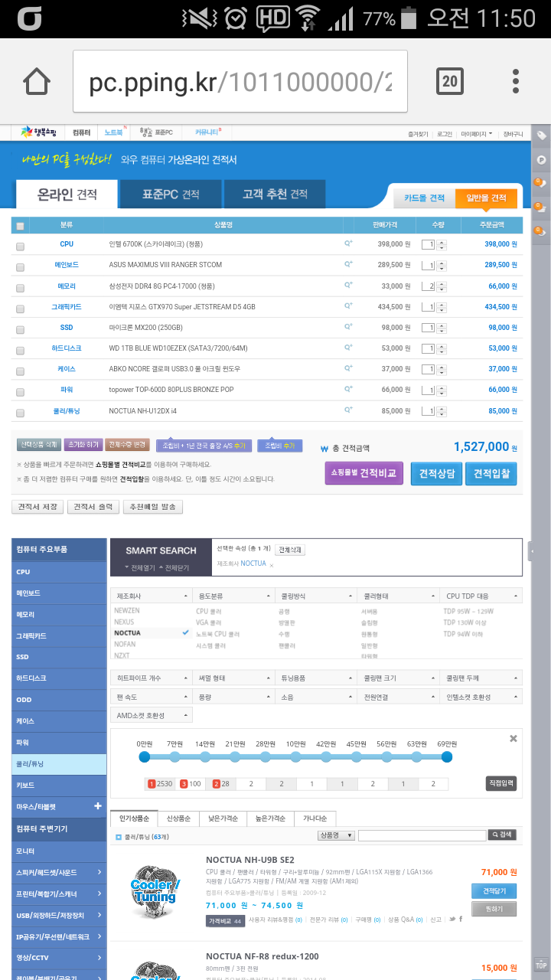Tick the checkbox for the SSD row
551x980 pixels.
tap(20, 328)
